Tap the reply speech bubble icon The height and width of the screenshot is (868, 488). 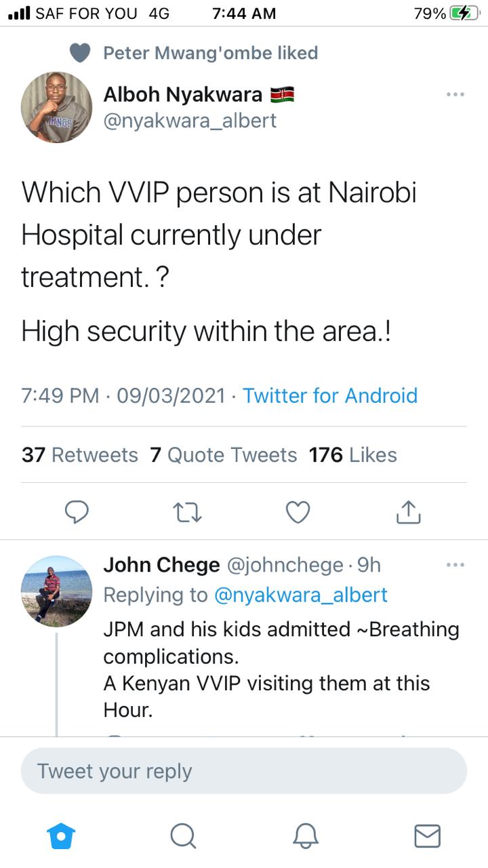[x=77, y=512]
